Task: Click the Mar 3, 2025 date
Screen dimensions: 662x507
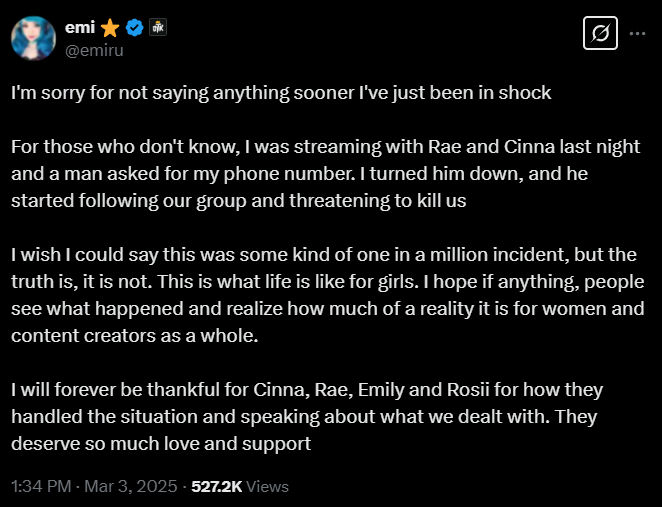Action: 130,487
